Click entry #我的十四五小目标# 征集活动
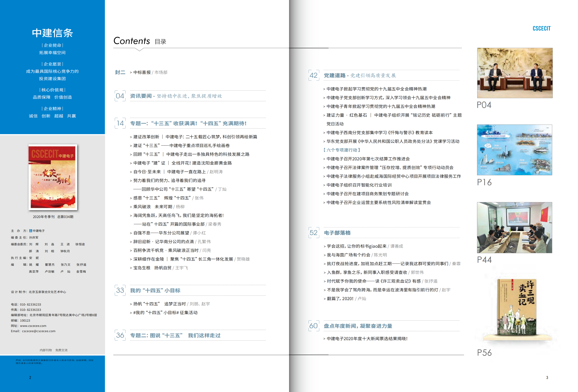This screenshot has height=392, width=578. pyautogui.click(x=164, y=312)
